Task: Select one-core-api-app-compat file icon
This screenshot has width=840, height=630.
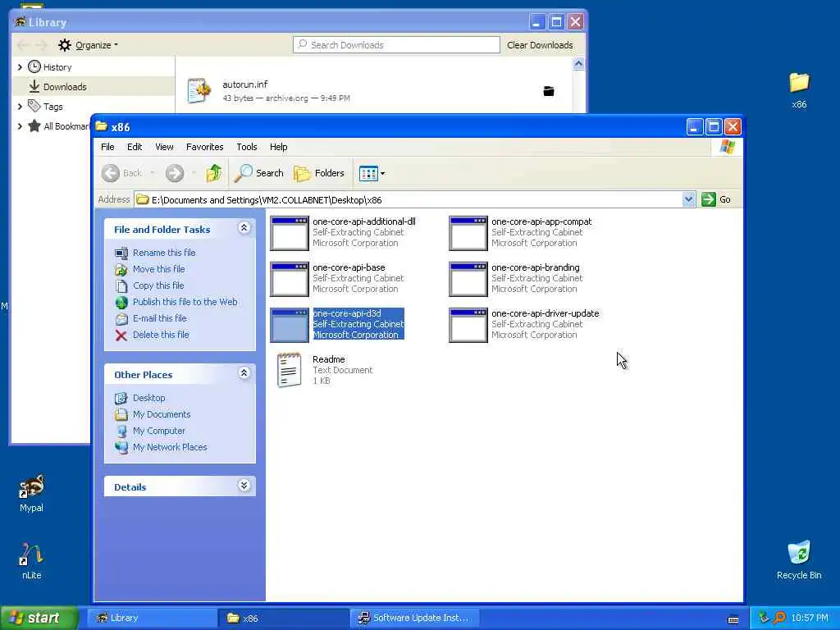Action: 468,233
